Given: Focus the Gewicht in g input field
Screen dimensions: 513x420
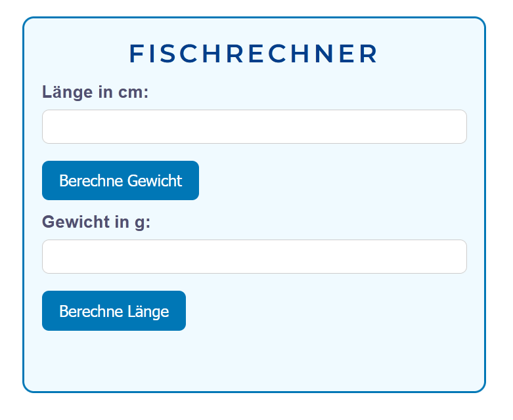Looking at the screenshot, I should tap(254, 257).
